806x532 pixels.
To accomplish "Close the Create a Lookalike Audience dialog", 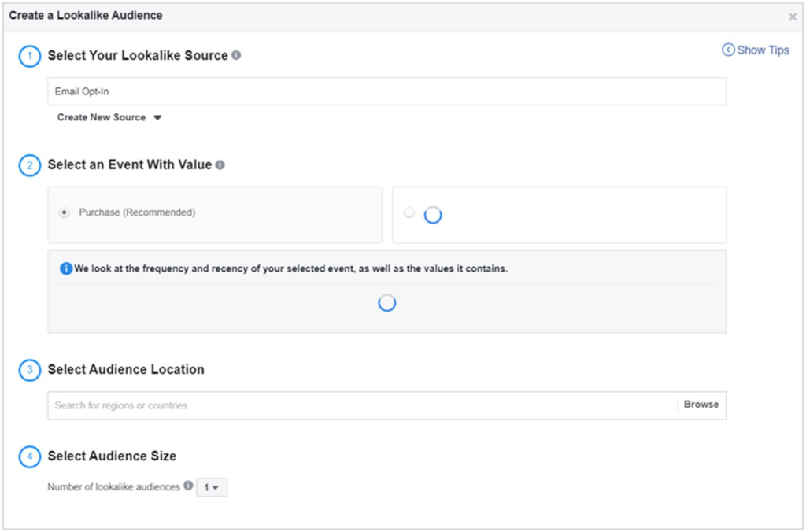I will pyautogui.click(x=793, y=17).
